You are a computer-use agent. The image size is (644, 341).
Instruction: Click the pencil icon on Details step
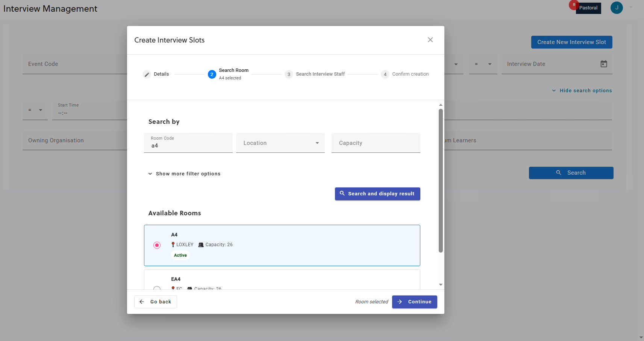147,75
